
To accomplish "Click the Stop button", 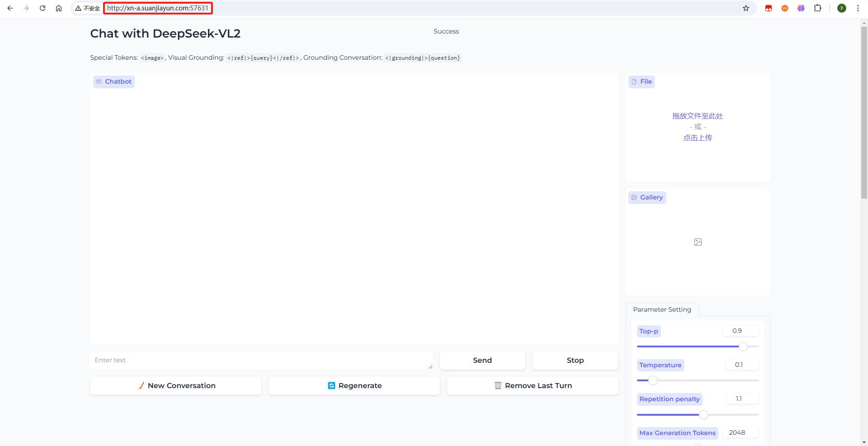I will [x=575, y=361].
